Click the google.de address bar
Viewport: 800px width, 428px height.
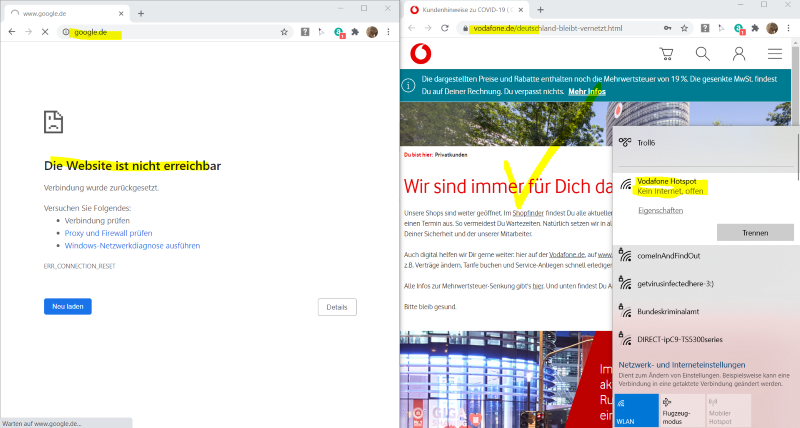tap(173, 32)
